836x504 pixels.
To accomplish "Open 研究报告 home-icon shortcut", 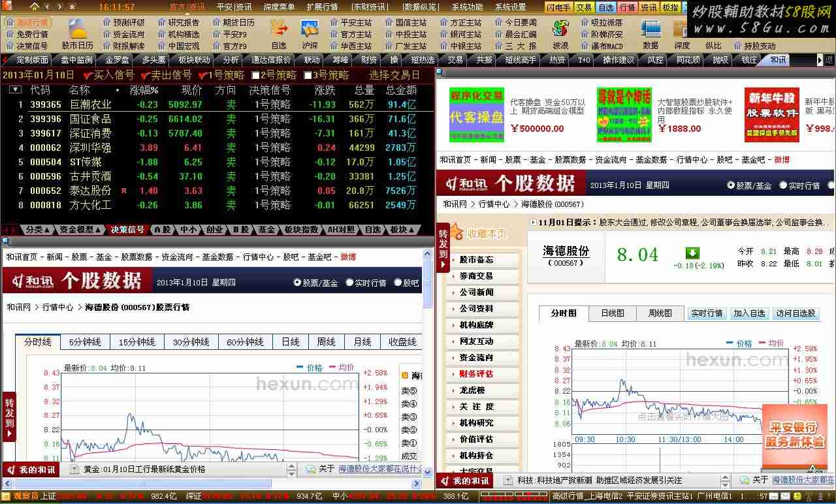I will pos(178,22).
